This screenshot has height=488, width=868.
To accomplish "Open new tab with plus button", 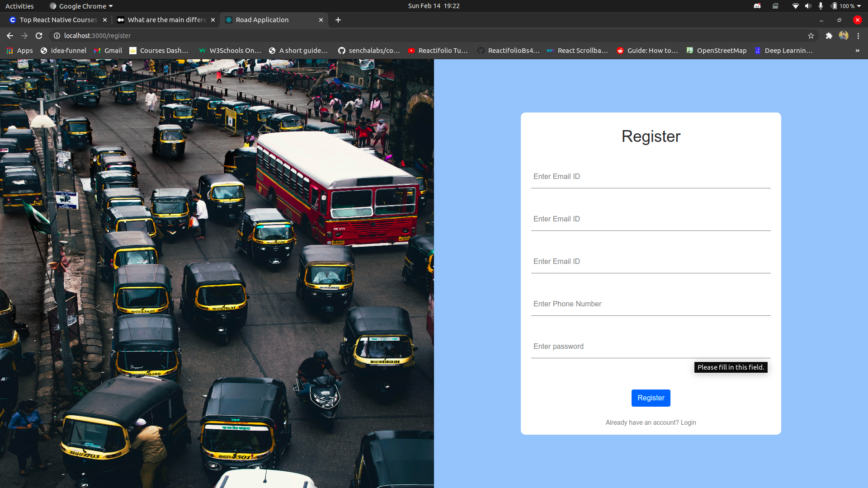I will point(338,20).
